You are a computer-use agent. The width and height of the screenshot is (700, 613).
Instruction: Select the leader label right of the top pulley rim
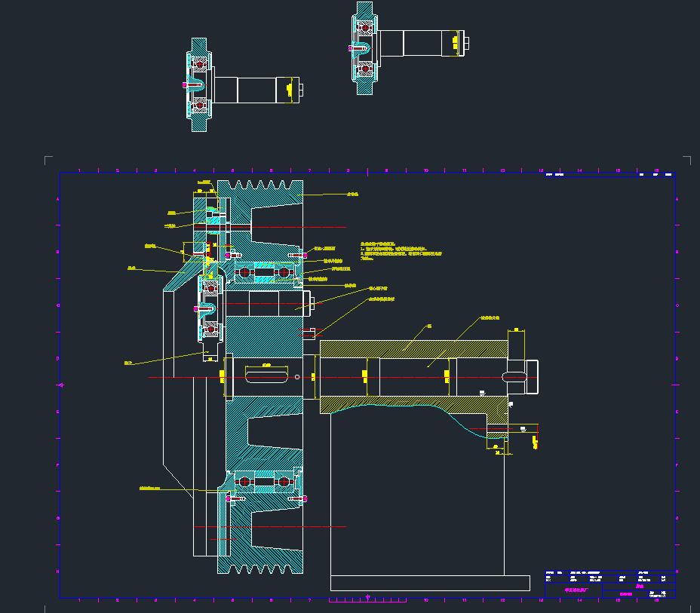coord(353,194)
